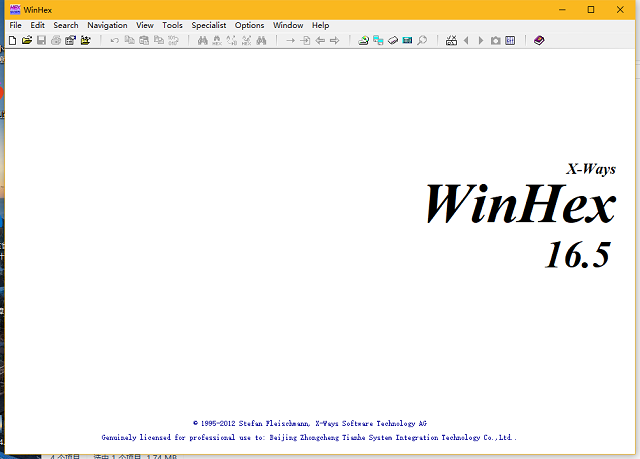The height and width of the screenshot is (459, 640).
Task: Open the Tools menu
Action: tap(172, 25)
